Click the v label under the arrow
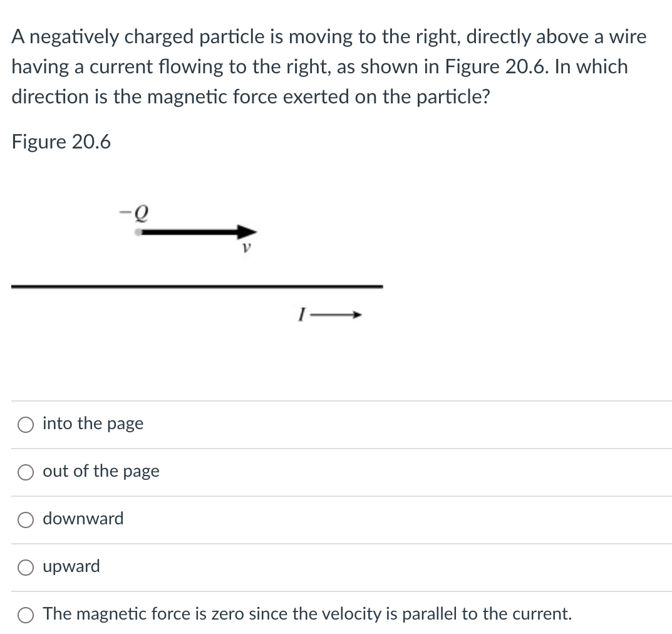Viewport: 672px width, 634px height. (246, 247)
